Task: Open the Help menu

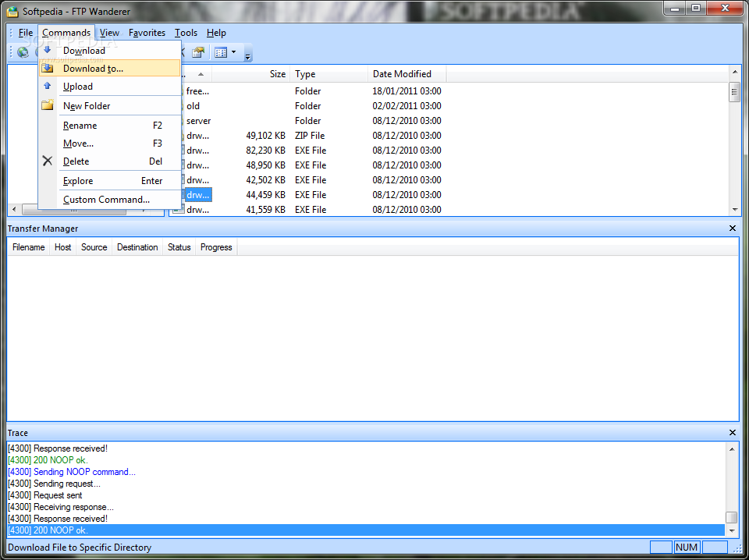Action: pos(216,33)
